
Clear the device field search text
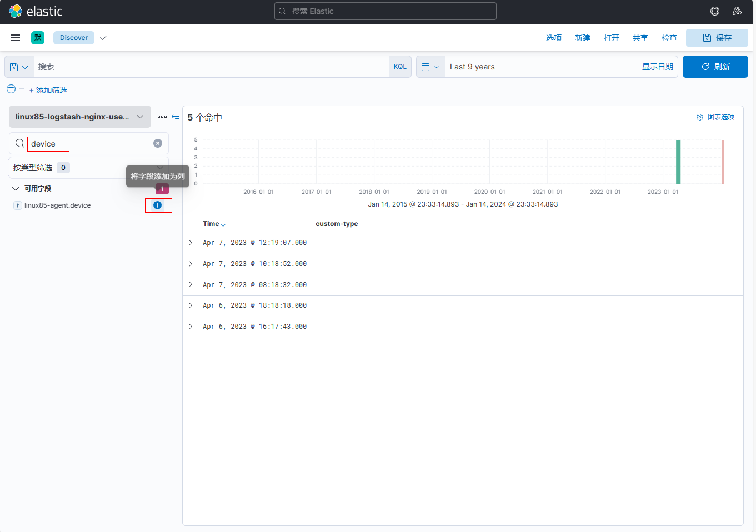(x=158, y=143)
